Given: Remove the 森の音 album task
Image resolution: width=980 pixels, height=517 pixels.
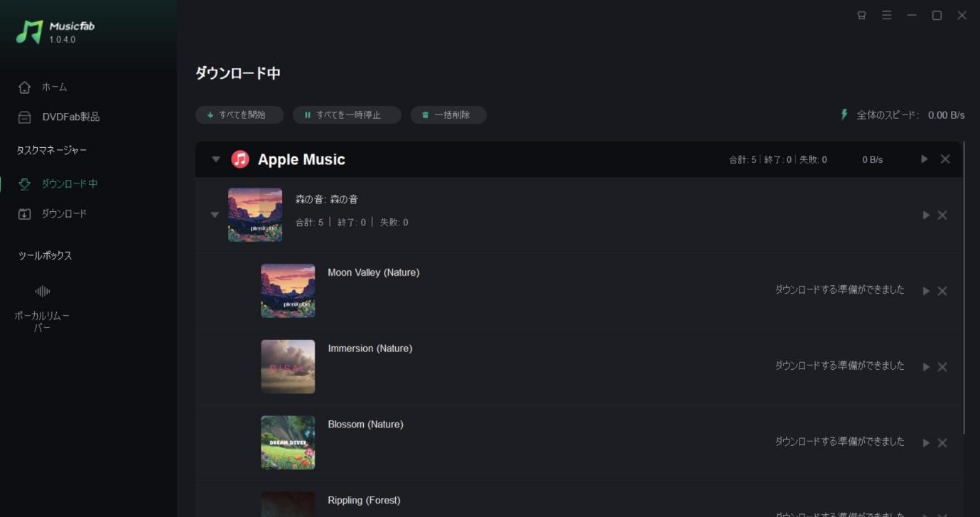Looking at the screenshot, I should (x=942, y=215).
